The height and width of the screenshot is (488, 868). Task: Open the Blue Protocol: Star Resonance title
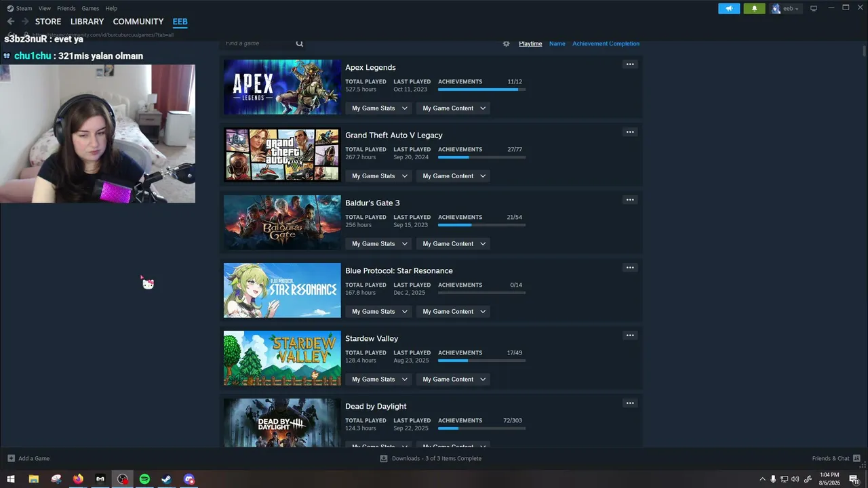(399, 270)
